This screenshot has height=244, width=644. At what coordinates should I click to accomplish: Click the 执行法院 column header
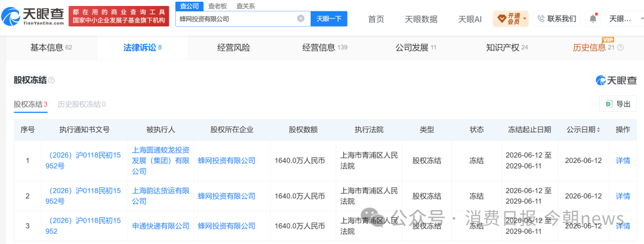(369, 130)
